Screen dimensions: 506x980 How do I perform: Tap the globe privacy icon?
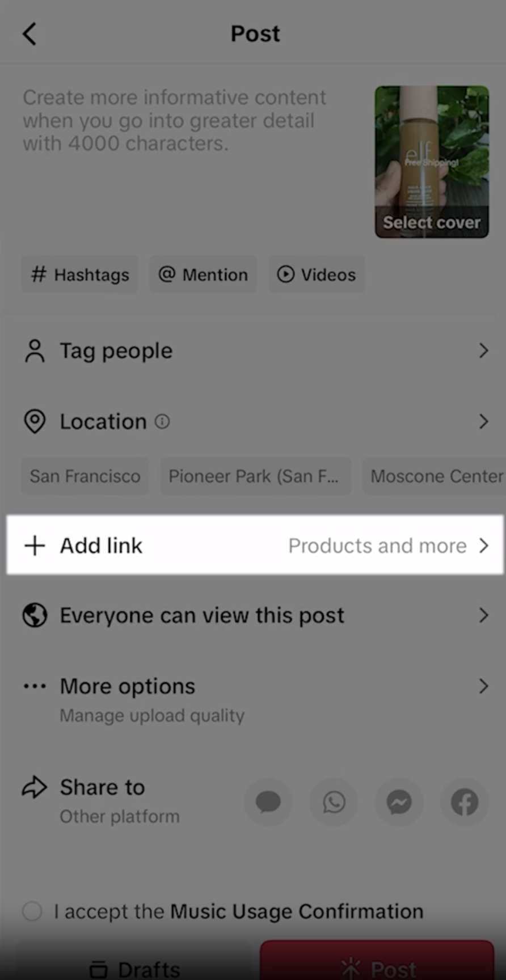click(x=35, y=615)
